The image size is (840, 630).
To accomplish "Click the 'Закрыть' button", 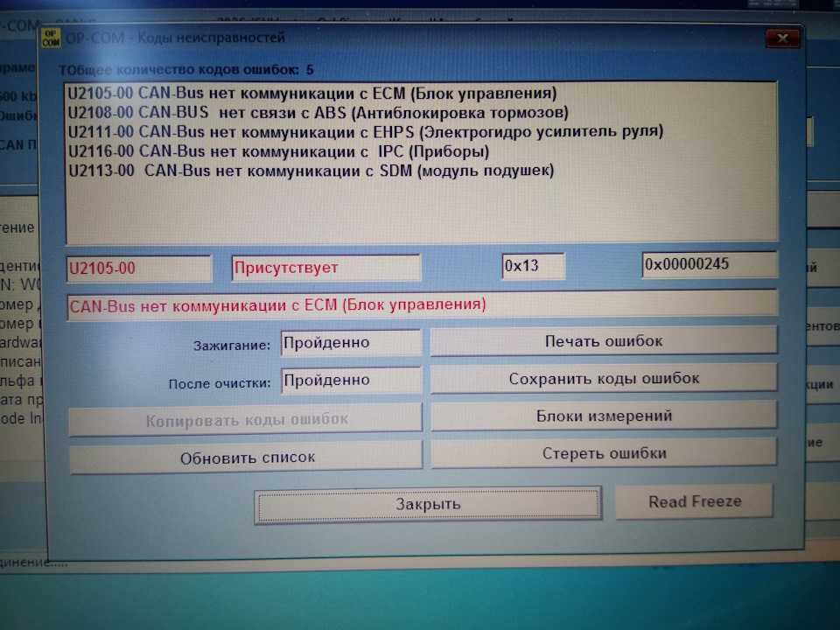I will (x=428, y=504).
